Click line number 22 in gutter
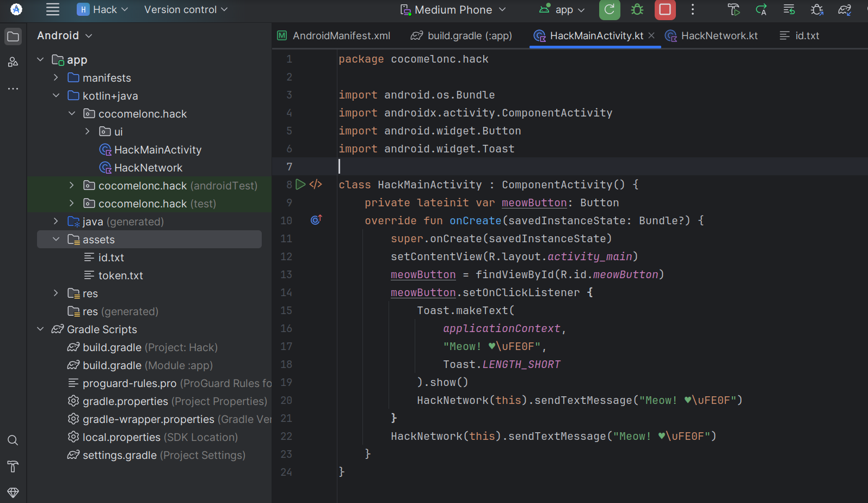This screenshot has width=868, height=503. [x=286, y=436]
